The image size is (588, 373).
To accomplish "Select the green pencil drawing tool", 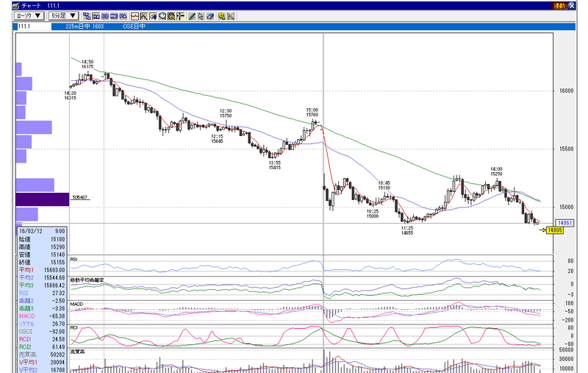I will pos(192,16).
